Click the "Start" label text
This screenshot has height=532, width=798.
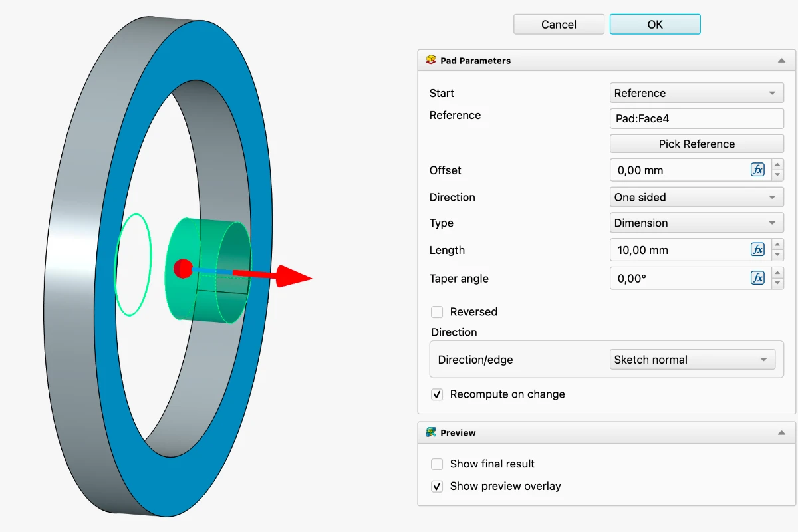click(x=442, y=93)
